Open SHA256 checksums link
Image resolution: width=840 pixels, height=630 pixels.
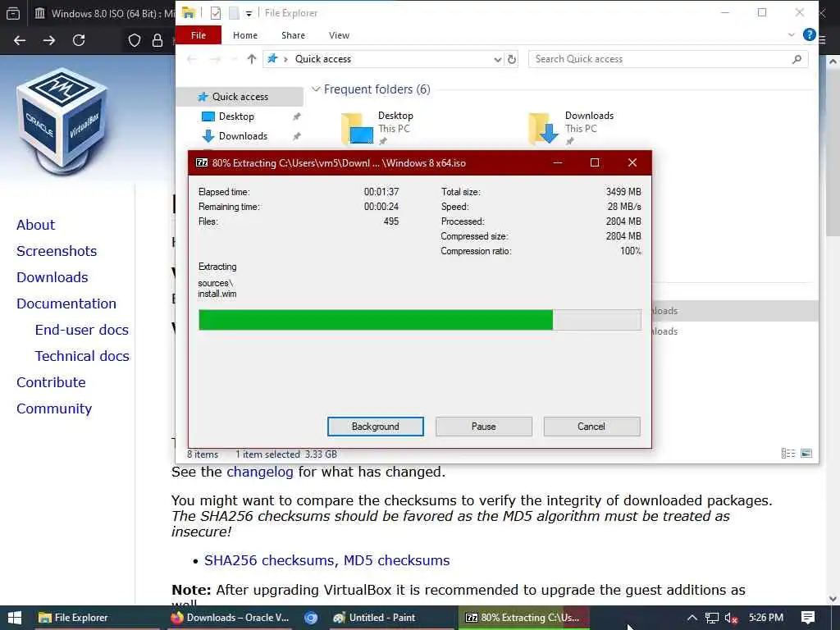271,560
